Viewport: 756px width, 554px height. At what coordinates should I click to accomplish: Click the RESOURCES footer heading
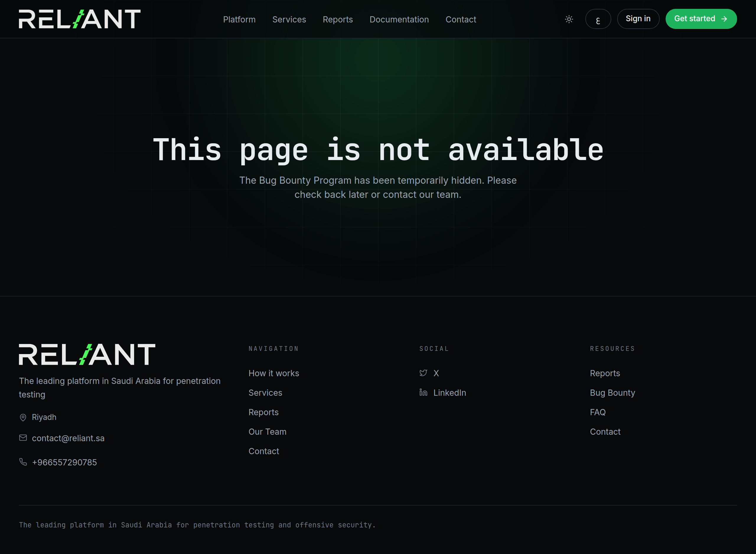[x=612, y=349]
